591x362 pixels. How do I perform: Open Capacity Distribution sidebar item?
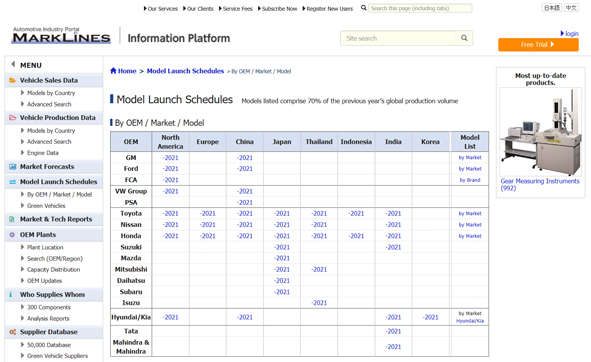click(x=54, y=270)
